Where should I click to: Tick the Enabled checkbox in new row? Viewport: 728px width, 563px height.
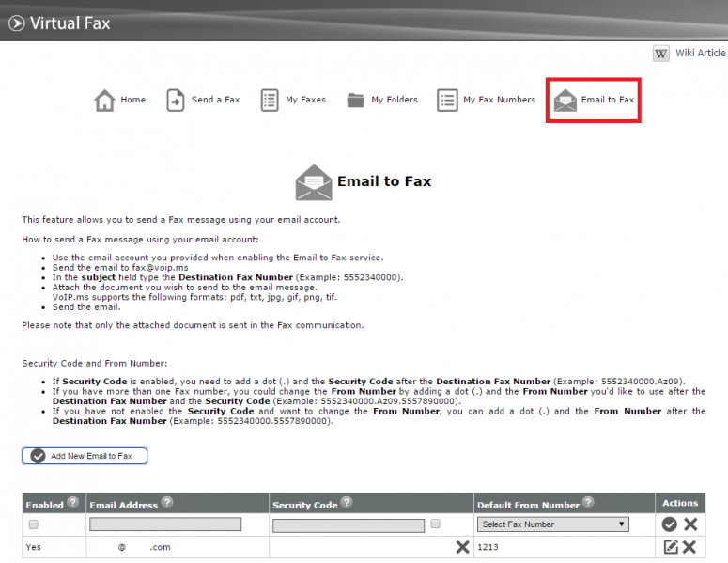34,524
